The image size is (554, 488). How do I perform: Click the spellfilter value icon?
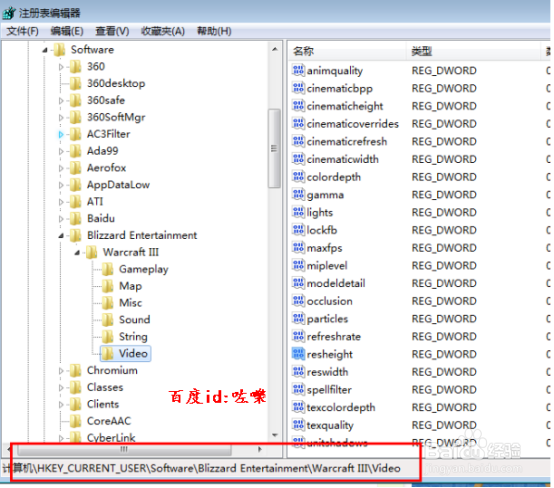pos(298,389)
